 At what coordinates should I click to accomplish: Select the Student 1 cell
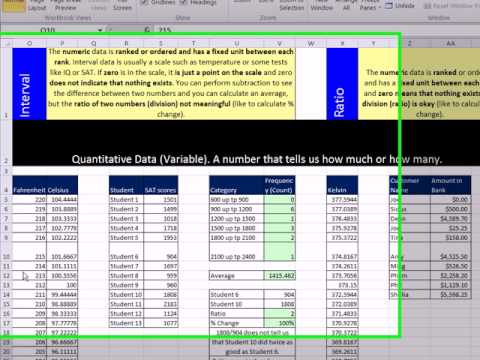click(x=126, y=200)
